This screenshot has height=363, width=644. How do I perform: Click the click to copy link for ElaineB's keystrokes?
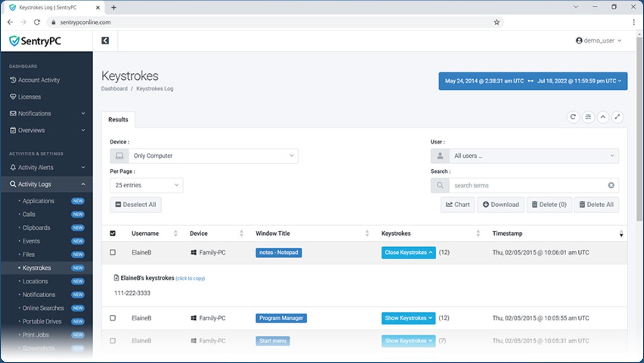coord(190,278)
